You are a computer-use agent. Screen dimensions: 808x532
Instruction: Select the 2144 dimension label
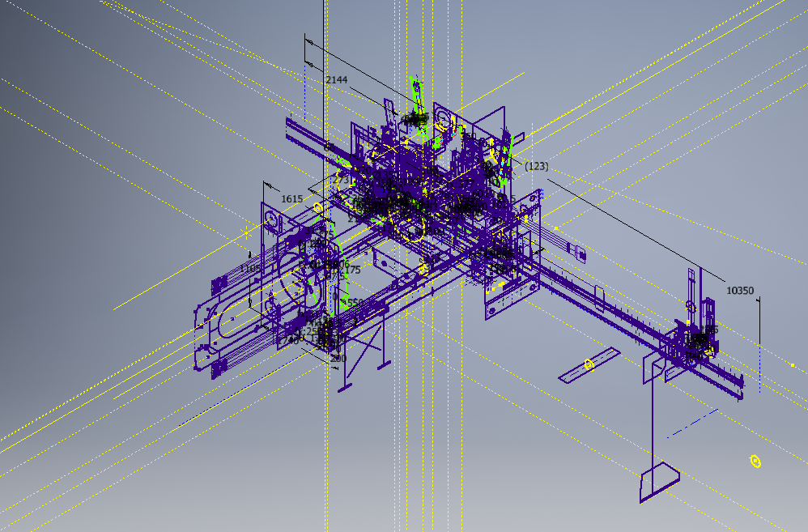pyautogui.click(x=336, y=79)
